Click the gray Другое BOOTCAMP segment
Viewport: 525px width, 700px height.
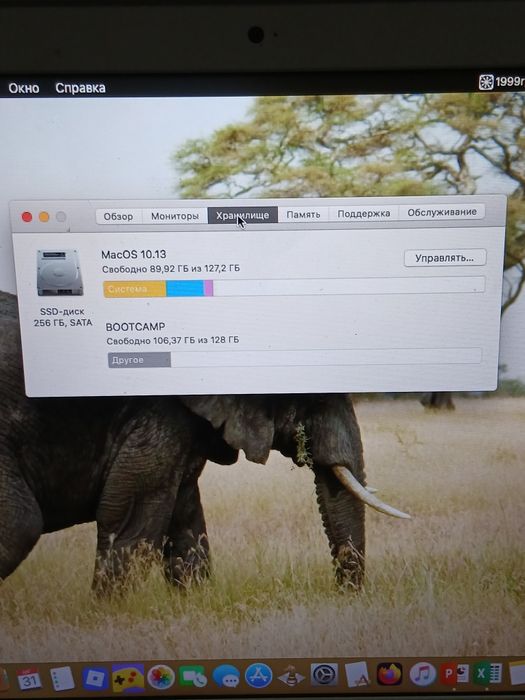coord(139,360)
